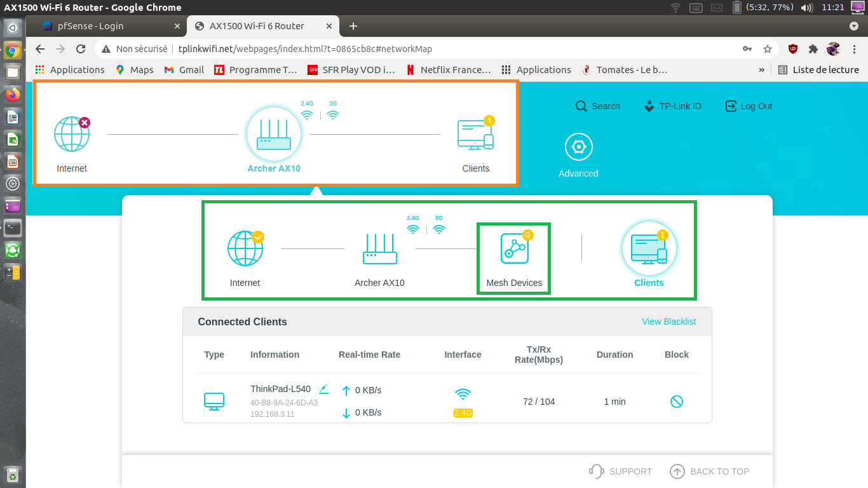This screenshot has height=488, width=868.
Task: Click the 192.168.3.11 IP address
Action: coord(273,414)
